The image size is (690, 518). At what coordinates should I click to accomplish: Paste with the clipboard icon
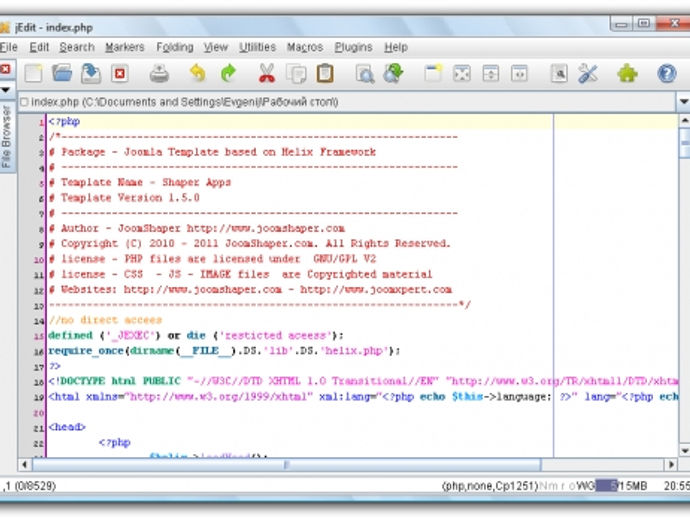[x=325, y=73]
